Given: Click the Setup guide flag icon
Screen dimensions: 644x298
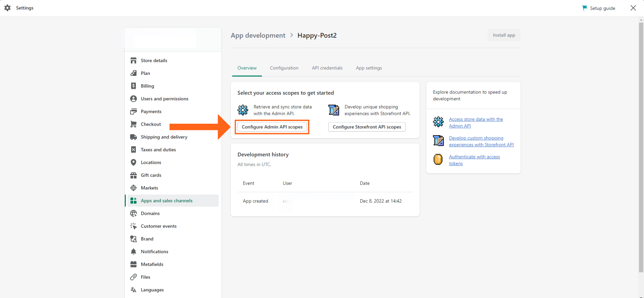Looking at the screenshot, I should coord(585,8).
